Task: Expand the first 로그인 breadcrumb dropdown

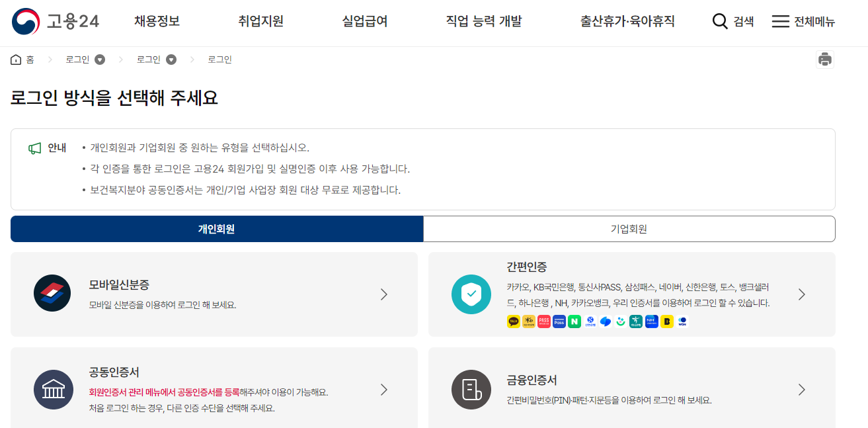Action: click(x=99, y=59)
